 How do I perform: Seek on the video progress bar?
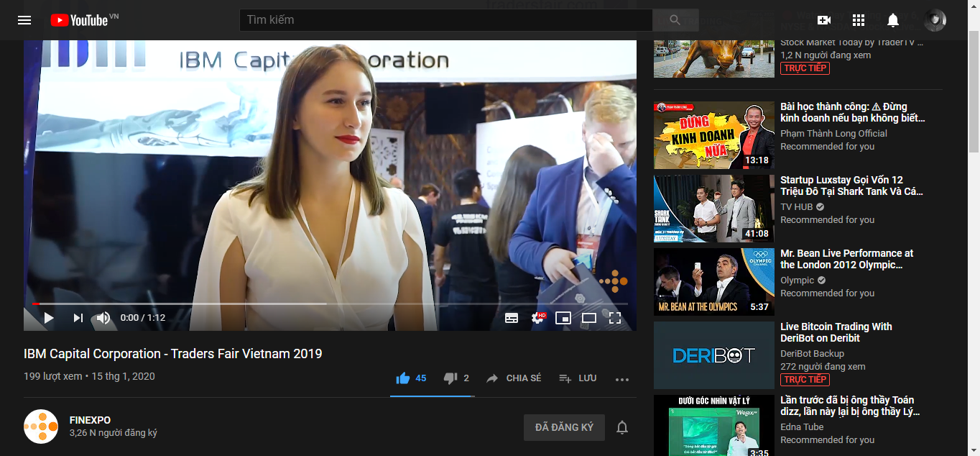330,304
